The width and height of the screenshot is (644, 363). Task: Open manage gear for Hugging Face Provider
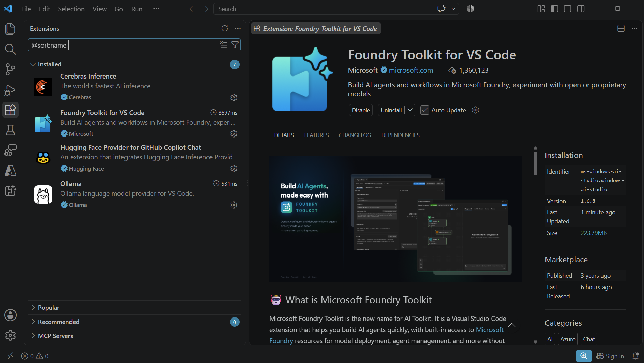234,169
